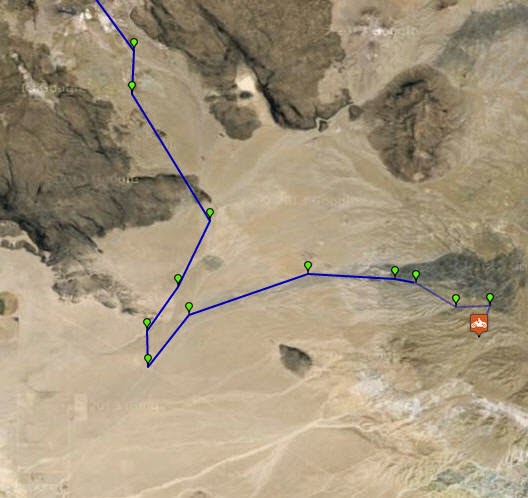This screenshot has height=498, width=528.
Task: Click the small isolated dark hill south of the route
Action: (295, 359)
